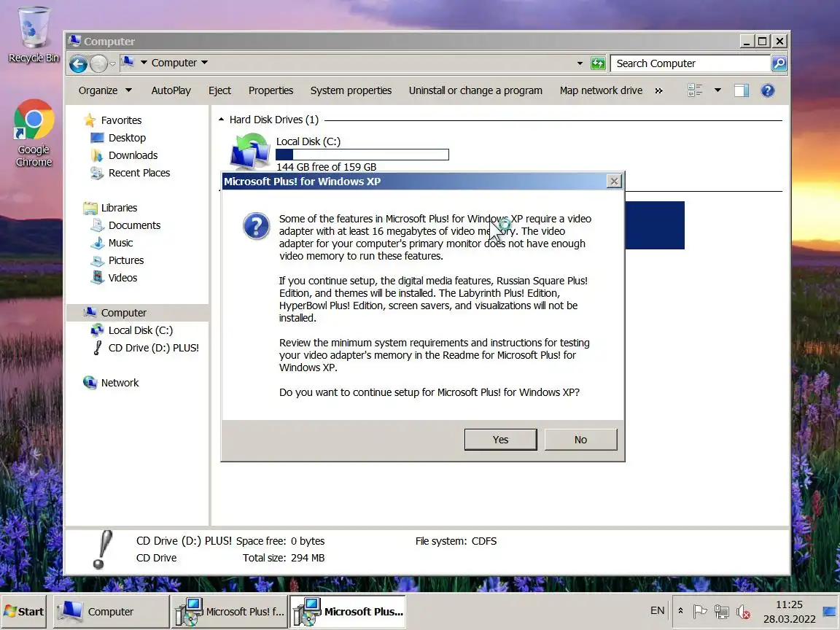Click Eject in the toolbar
Image resolution: width=840 pixels, height=630 pixels.
tap(219, 90)
